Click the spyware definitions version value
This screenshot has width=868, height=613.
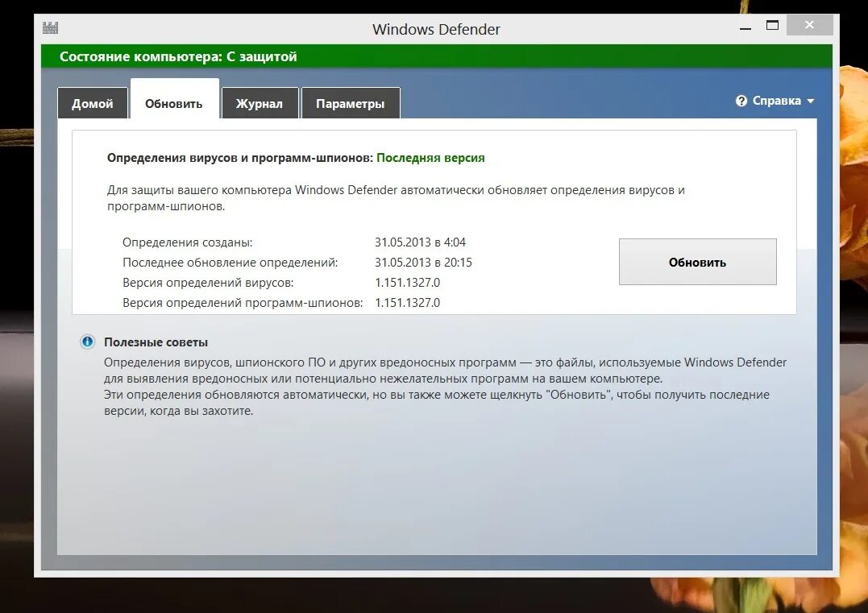point(408,302)
